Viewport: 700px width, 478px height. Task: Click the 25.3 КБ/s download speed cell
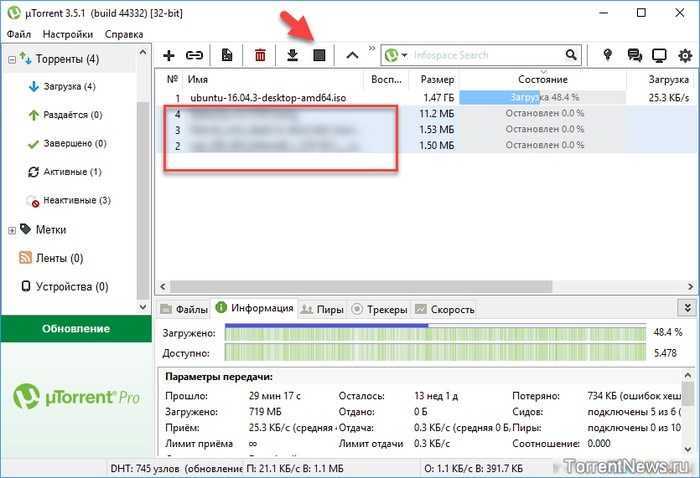(668, 98)
